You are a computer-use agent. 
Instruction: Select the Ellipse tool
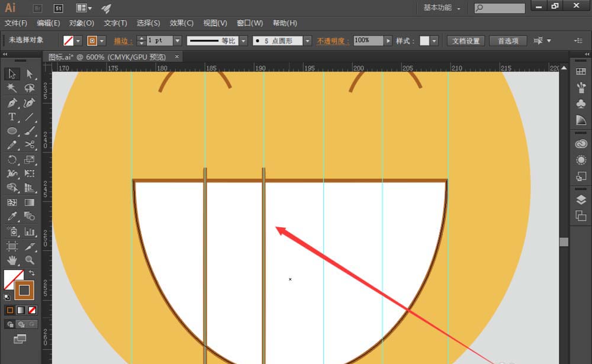[12, 131]
